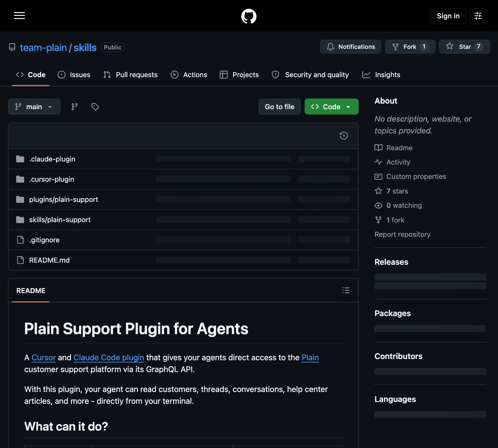This screenshot has height=448, width=498.
Task: Open appearance settings icon beside Sign in
Action: tap(478, 16)
